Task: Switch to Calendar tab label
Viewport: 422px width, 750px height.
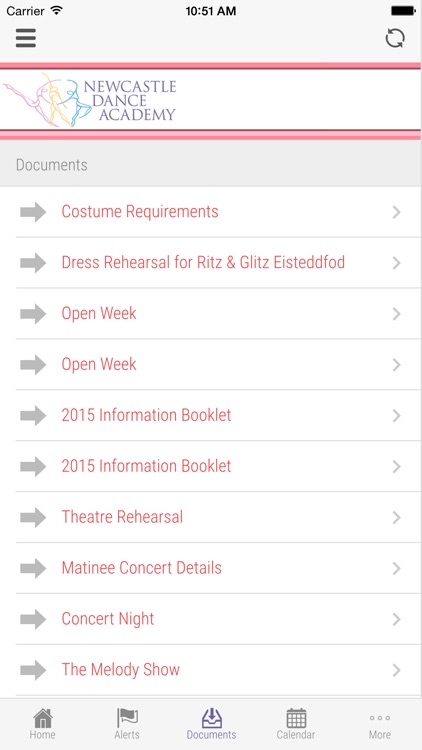Action: point(296,735)
